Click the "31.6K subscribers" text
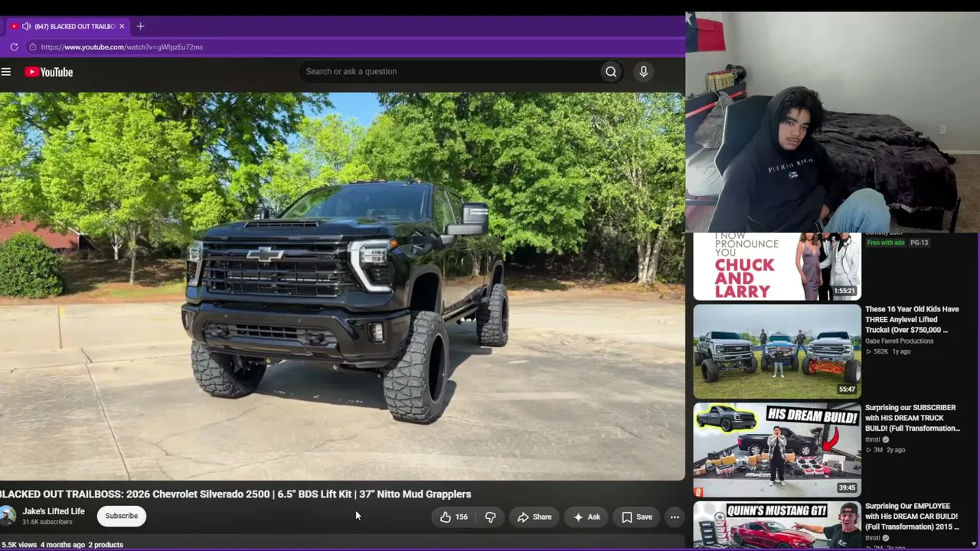This screenshot has width=980, height=551. 47,523
